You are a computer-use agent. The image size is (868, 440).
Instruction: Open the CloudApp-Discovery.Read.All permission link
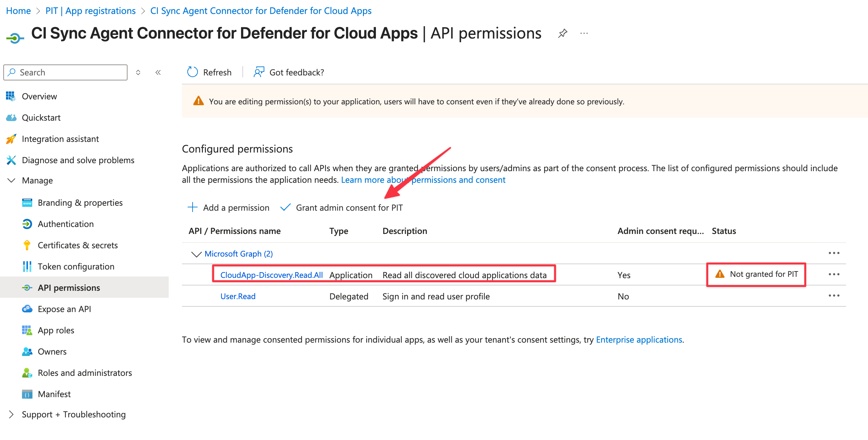[272, 275]
